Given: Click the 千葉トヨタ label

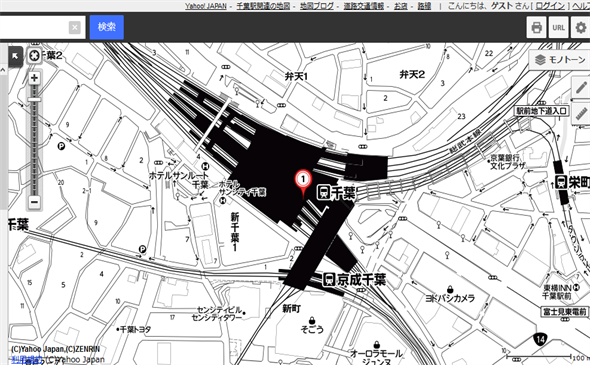Looking at the screenshot, I should tap(135, 330).
